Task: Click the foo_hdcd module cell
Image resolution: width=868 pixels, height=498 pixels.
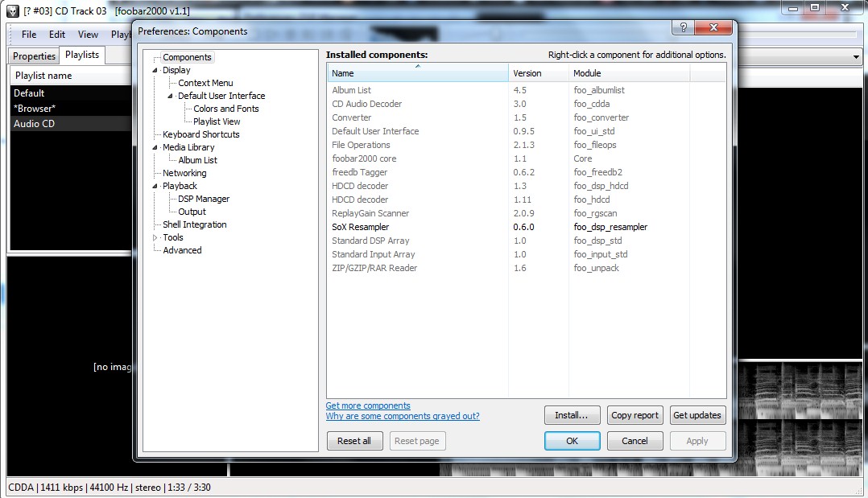Action: [592, 200]
